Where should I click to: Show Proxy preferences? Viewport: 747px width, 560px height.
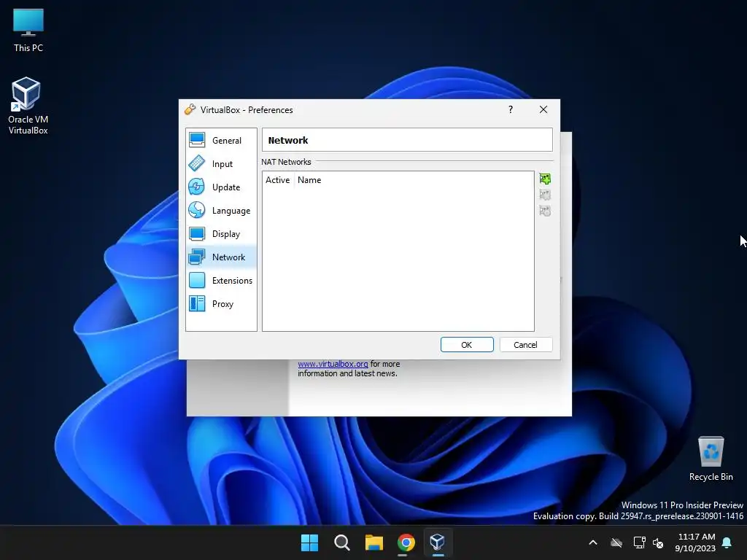pyautogui.click(x=221, y=304)
